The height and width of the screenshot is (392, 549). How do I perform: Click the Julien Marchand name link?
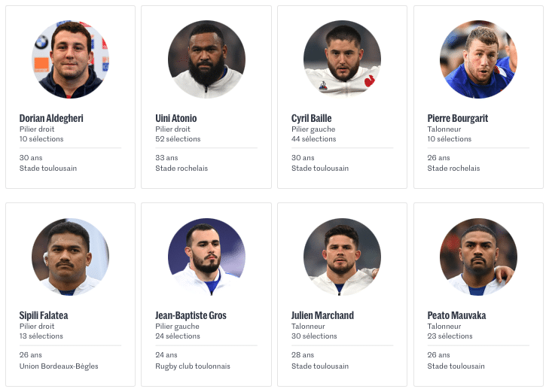tap(322, 315)
